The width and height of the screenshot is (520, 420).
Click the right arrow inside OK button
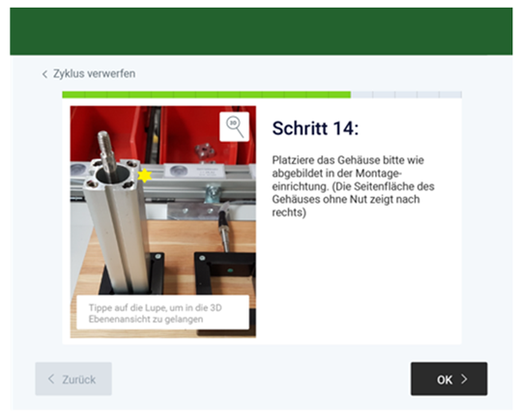click(x=464, y=378)
